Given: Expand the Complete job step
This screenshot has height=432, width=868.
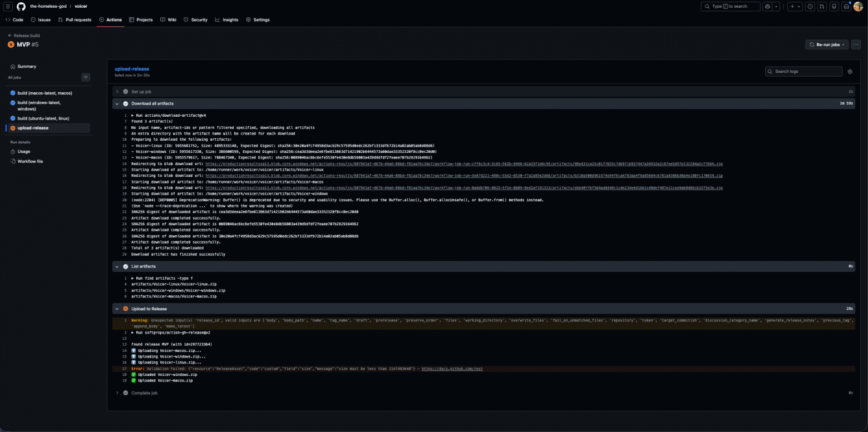Looking at the screenshot, I should (x=144, y=393).
